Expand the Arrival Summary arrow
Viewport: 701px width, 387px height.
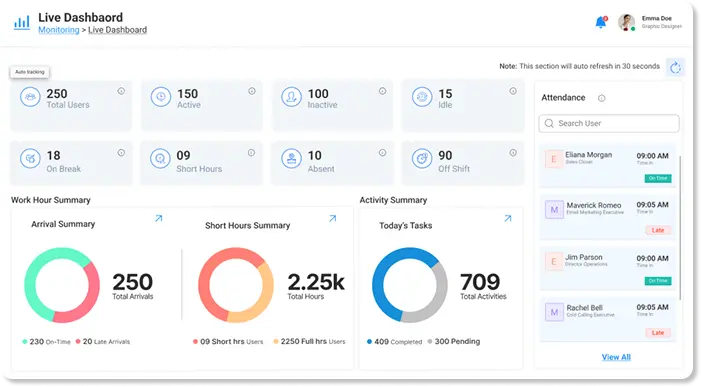click(x=159, y=219)
